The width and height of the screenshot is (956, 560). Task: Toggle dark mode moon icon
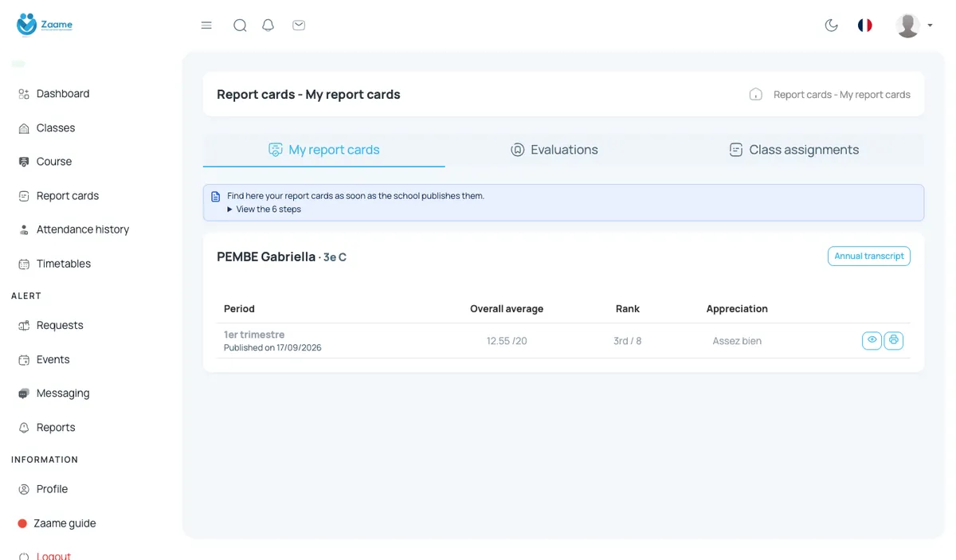(x=832, y=25)
